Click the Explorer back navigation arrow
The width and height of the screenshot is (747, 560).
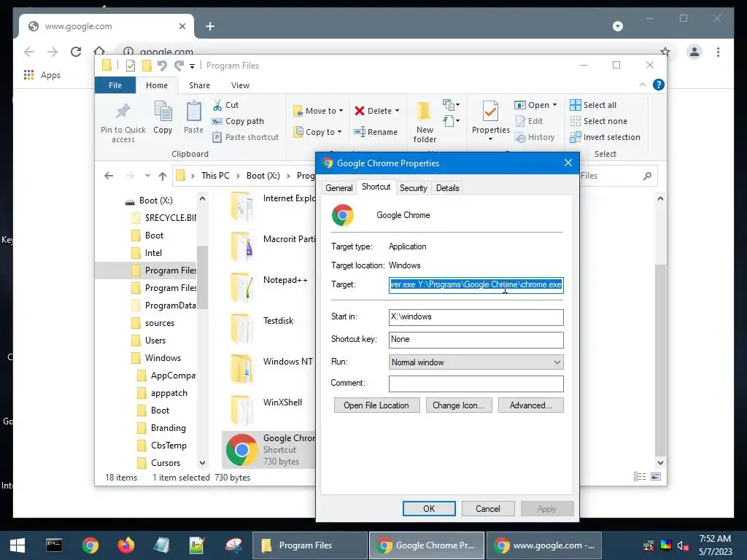pos(109,176)
